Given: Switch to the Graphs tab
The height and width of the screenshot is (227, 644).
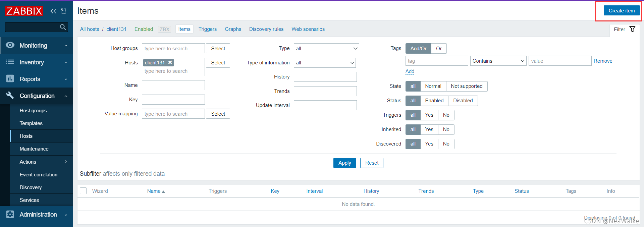Looking at the screenshot, I should [233, 29].
